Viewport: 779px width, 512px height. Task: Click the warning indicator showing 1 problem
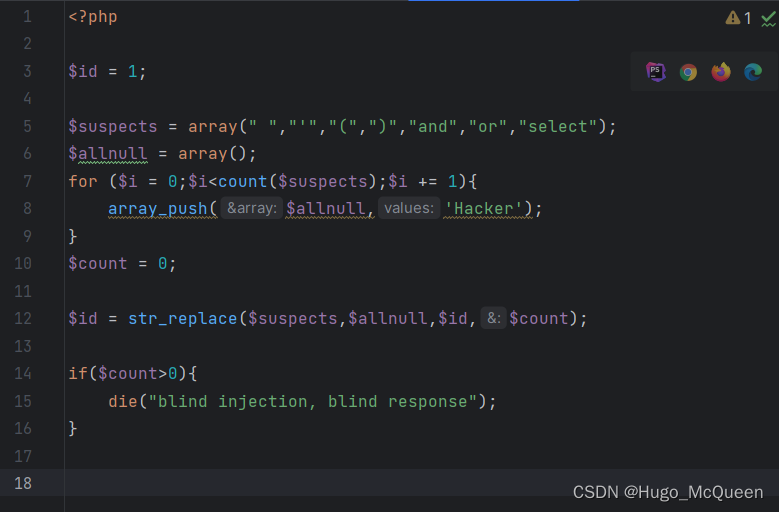(x=738, y=18)
